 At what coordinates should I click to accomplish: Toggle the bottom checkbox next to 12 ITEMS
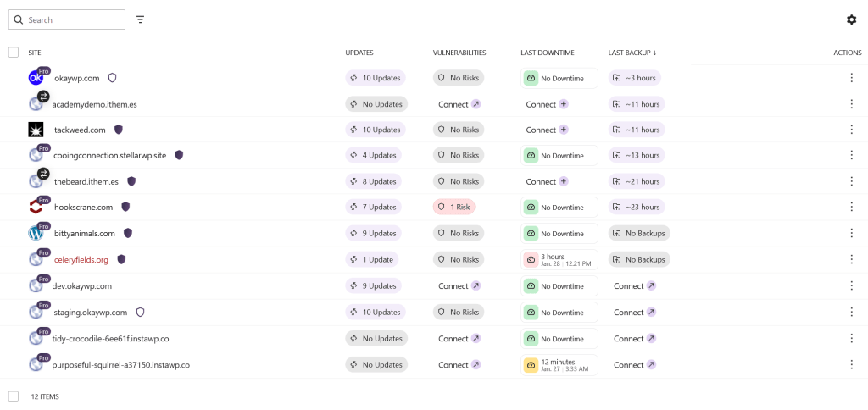[14, 396]
